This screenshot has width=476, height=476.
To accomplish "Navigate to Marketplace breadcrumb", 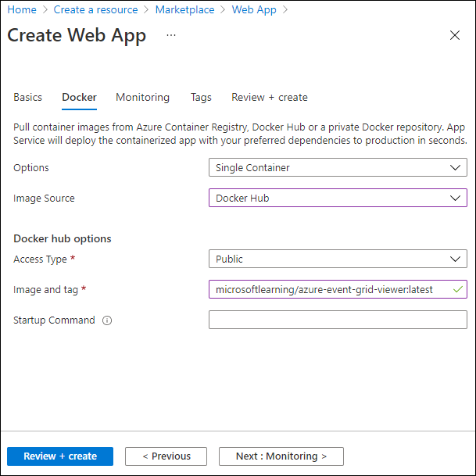I will coord(184,9).
